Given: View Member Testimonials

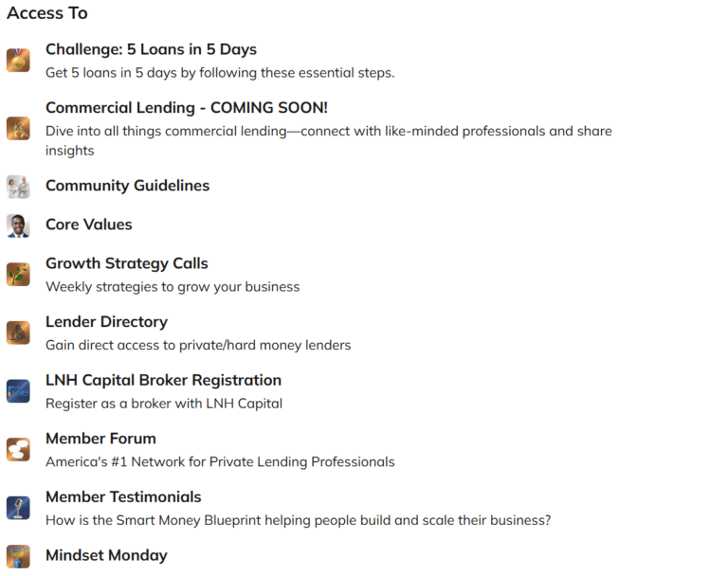Looking at the screenshot, I should pos(123,496).
